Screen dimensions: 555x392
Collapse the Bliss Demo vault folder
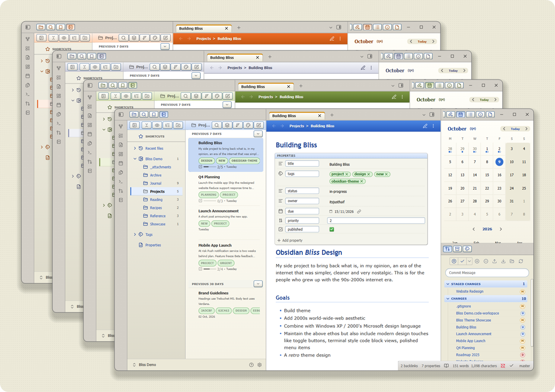(x=135, y=159)
